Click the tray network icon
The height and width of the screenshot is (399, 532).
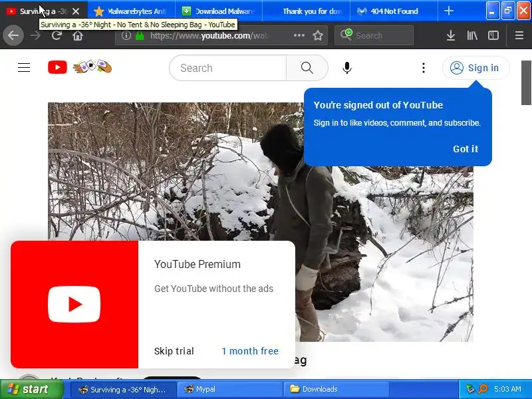(470, 389)
